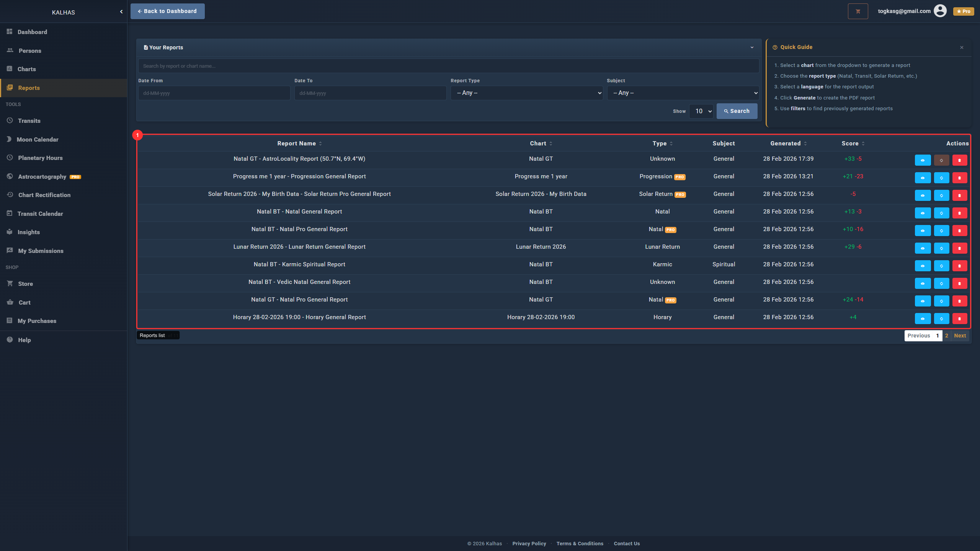
Task: Regenerate the Progression General Report
Action: 941,178
